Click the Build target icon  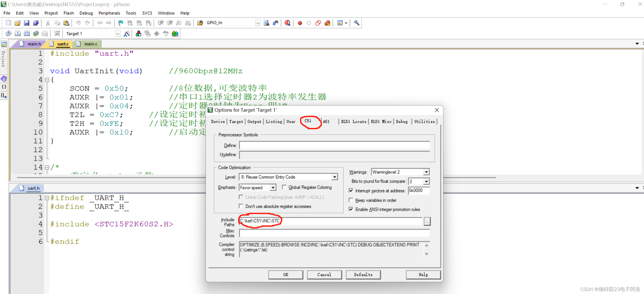[18, 34]
